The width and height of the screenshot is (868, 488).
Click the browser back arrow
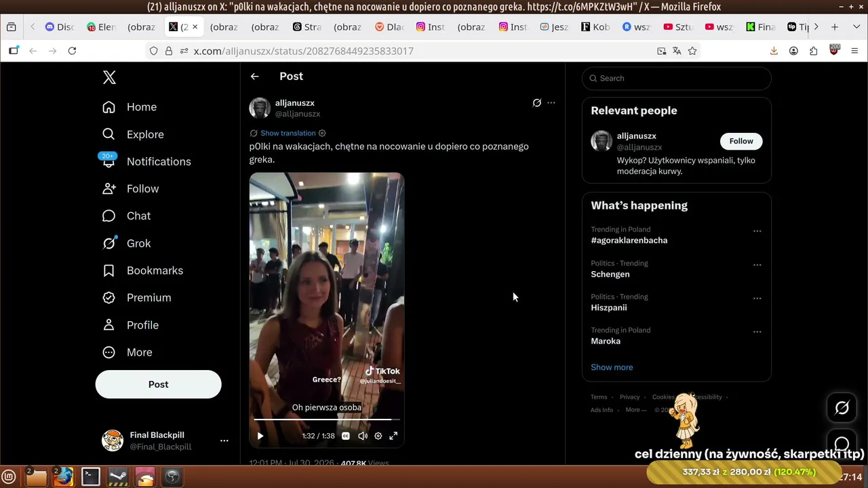pos(33,51)
